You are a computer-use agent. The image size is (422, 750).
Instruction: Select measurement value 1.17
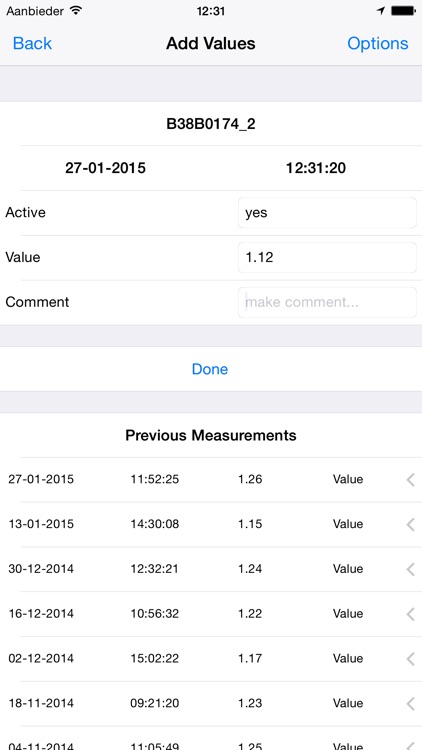[x=250, y=659]
